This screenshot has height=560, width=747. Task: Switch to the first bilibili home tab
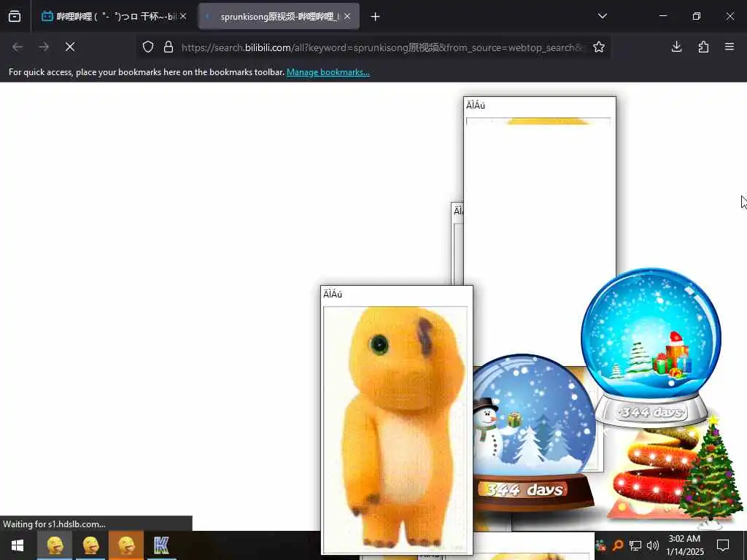coord(113,17)
